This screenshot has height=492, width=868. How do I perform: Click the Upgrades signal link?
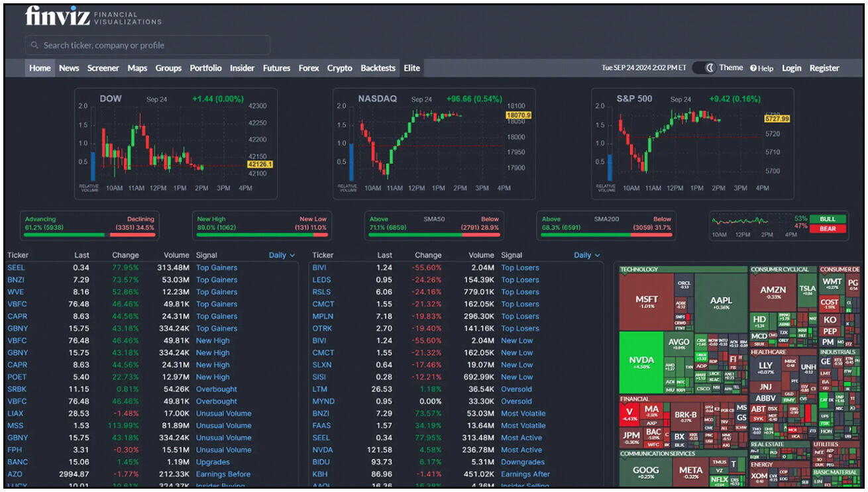tap(213, 462)
